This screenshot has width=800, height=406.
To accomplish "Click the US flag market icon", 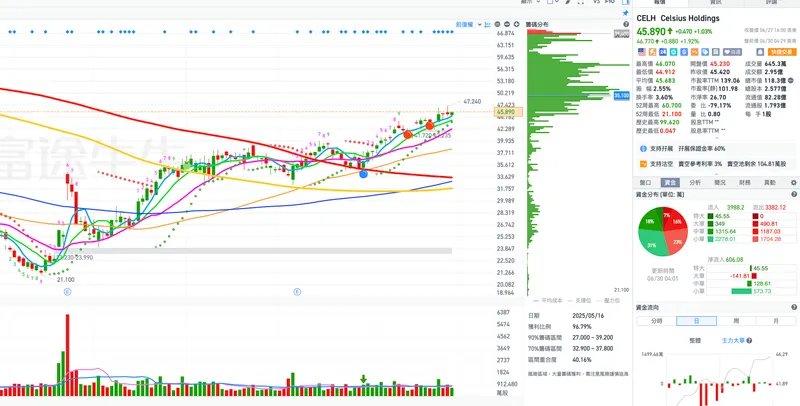I will (x=642, y=52).
